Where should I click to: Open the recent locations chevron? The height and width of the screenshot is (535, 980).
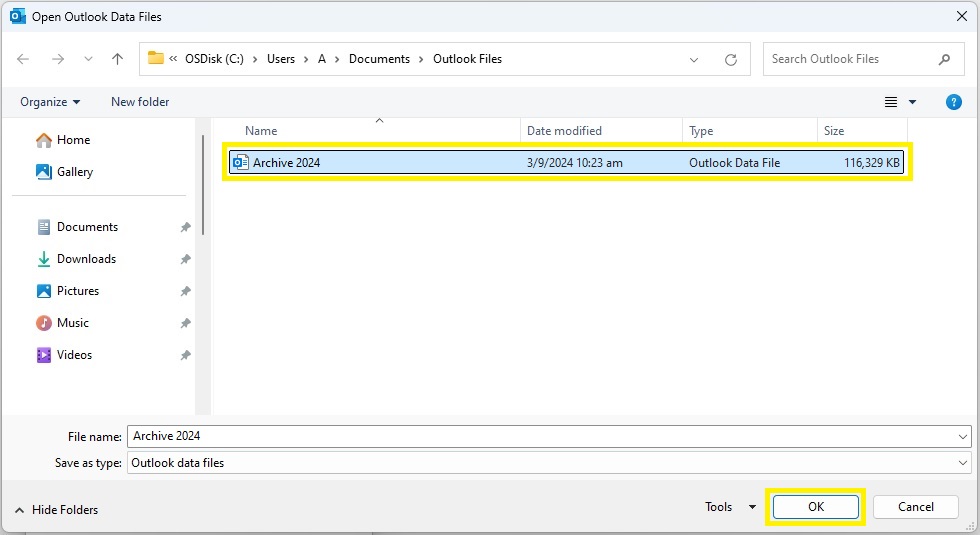tap(88, 59)
